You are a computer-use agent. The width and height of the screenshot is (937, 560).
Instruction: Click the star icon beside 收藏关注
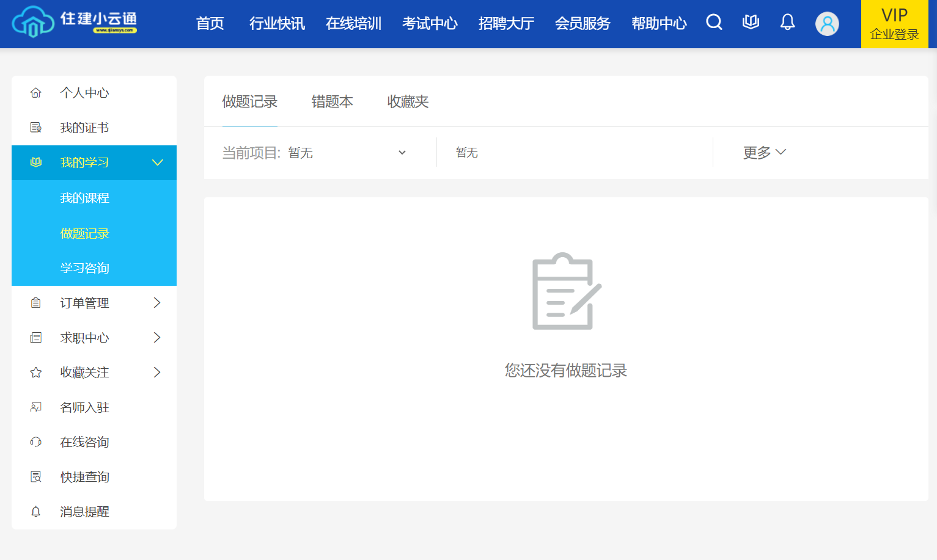click(36, 373)
